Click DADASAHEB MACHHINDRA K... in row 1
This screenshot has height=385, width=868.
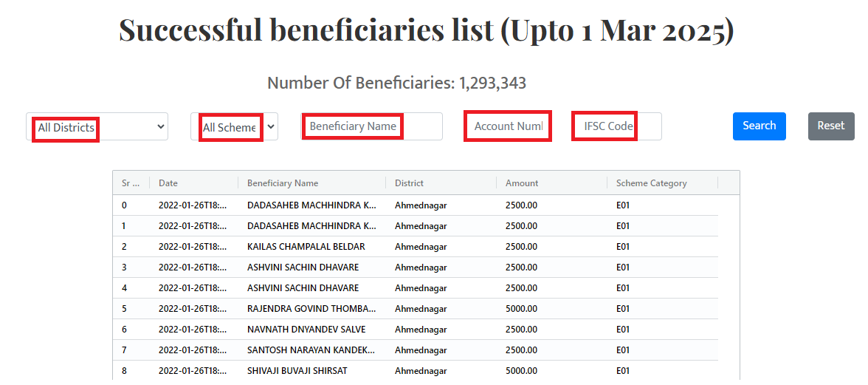(311, 226)
